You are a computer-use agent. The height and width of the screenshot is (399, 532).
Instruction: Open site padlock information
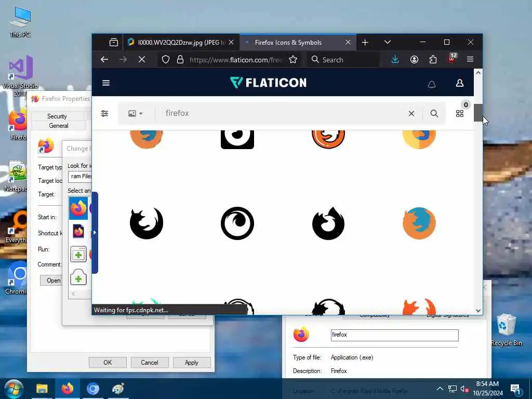[180, 59]
